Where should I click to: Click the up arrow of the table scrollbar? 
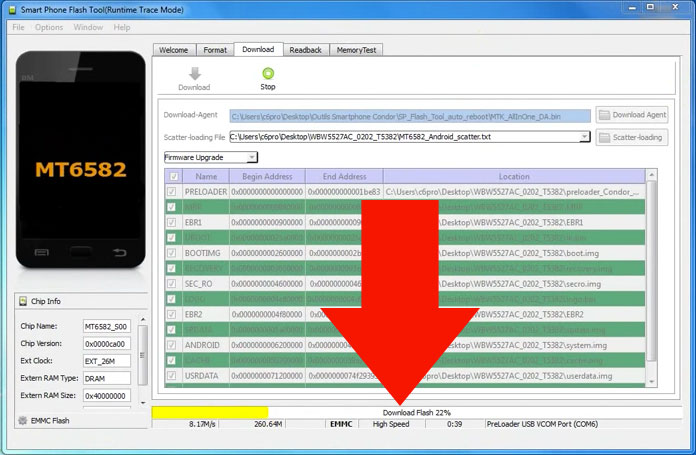click(x=651, y=175)
